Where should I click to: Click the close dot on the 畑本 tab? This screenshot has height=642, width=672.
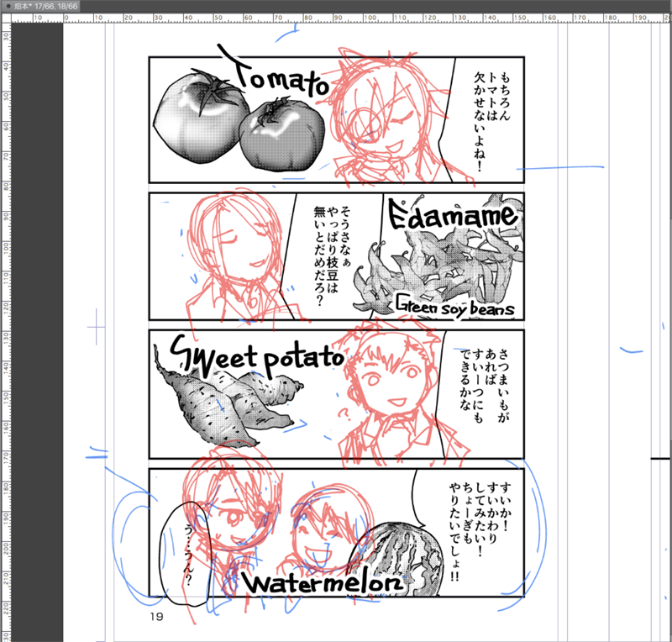8,7
